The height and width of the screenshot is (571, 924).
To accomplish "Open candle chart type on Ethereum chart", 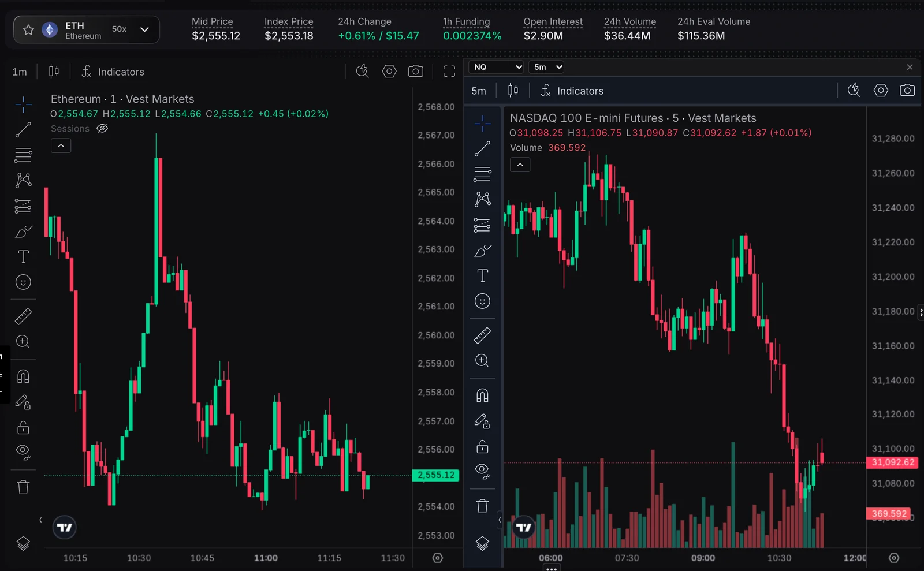I will coord(54,71).
